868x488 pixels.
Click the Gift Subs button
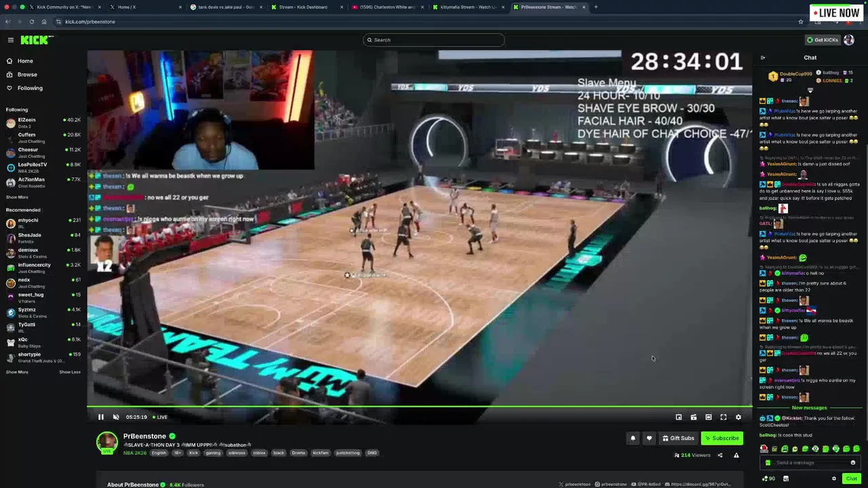pos(679,438)
